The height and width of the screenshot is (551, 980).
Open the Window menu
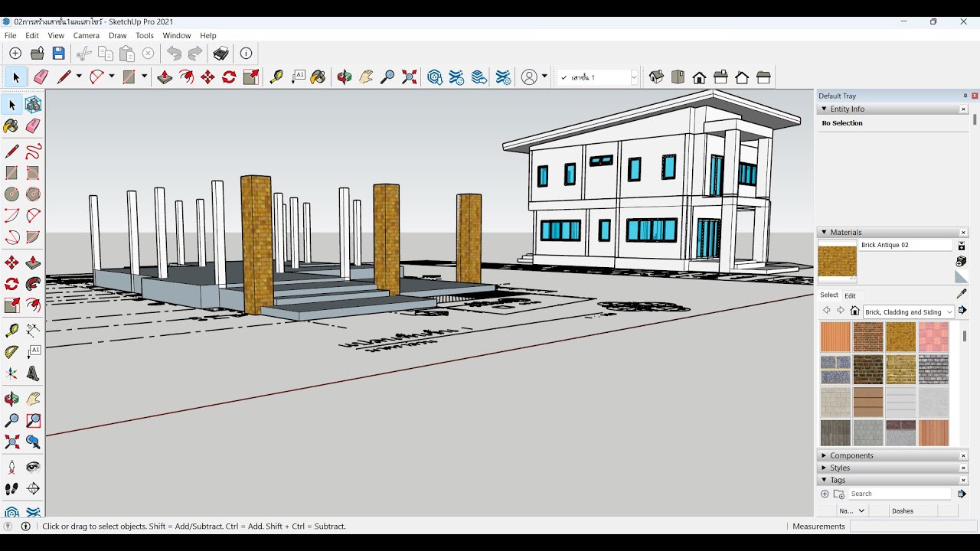pos(176,36)
